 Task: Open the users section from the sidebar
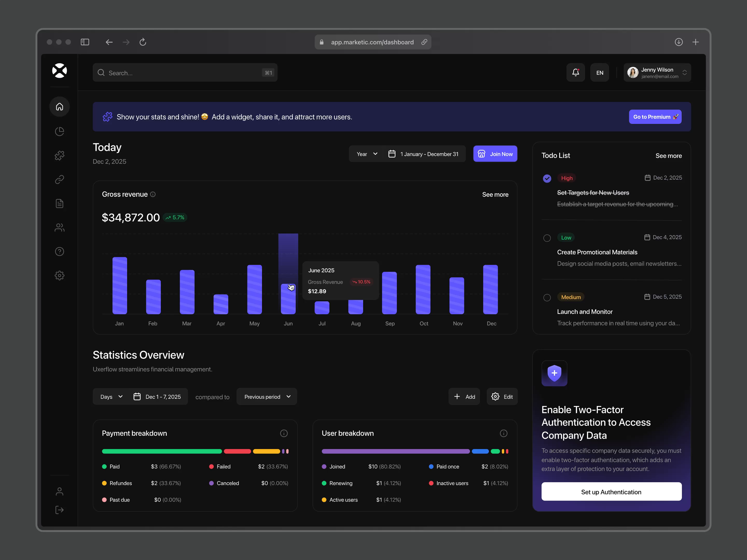(x=59, y=228)
